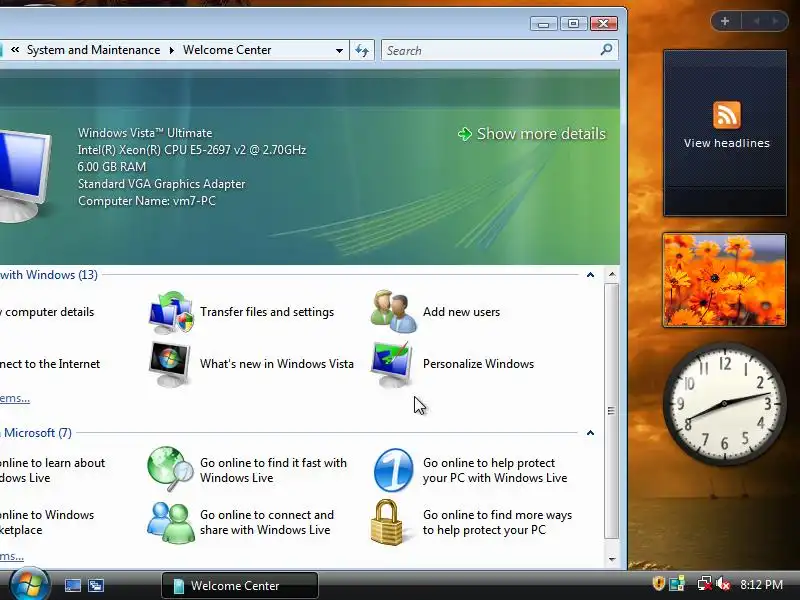Click the Personalize Windows monitor icon
Viewport: 800px width, 600px height.
coord(392,364)
